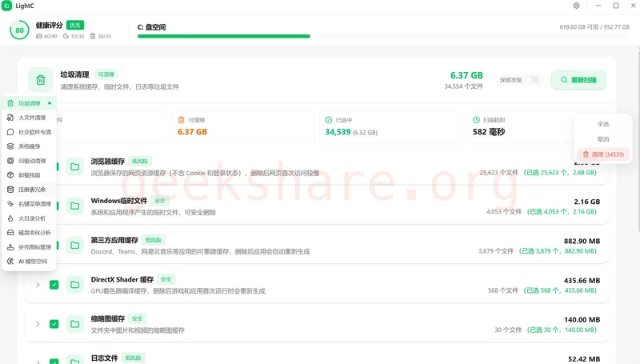Expand the DirectX Shader 缓存 row
This screenshot has width=640, height=364.
pyautogui.click(x=38, y=285)
